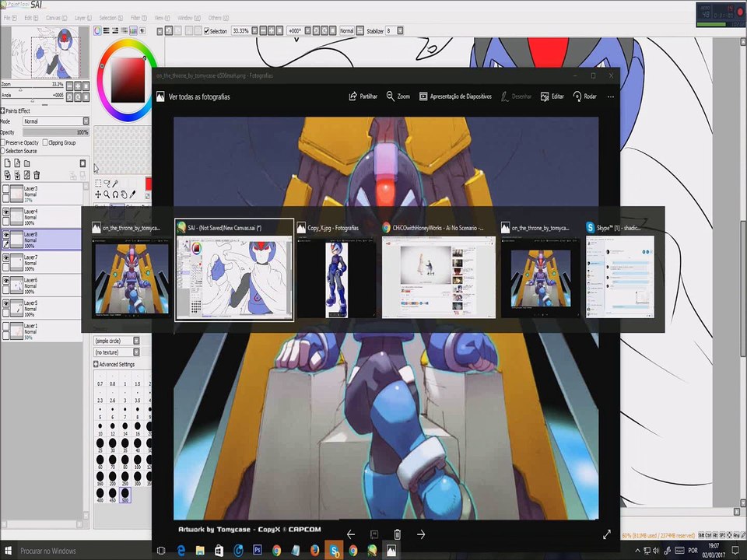The height and width of the screenshot is (560, 747).
Task: Enable Preserve Opacity checkbox
Action: coord(3,142)
